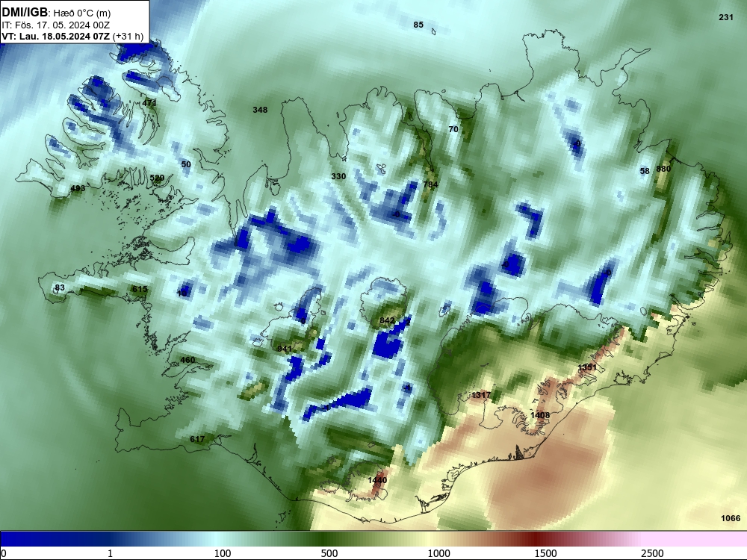The height and width of the screenshot is (560, 747).
Task: Click the 100 tick label on color scale
Action: click(x=223, y=553)
